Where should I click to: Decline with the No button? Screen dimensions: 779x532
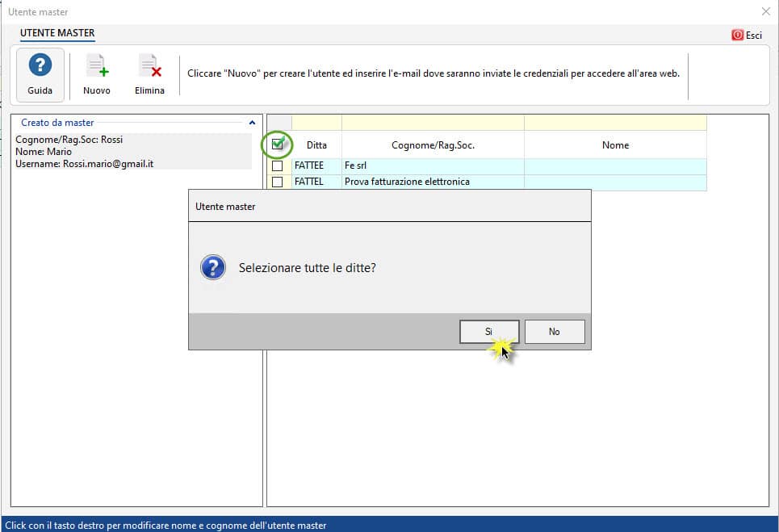[555, 331]
